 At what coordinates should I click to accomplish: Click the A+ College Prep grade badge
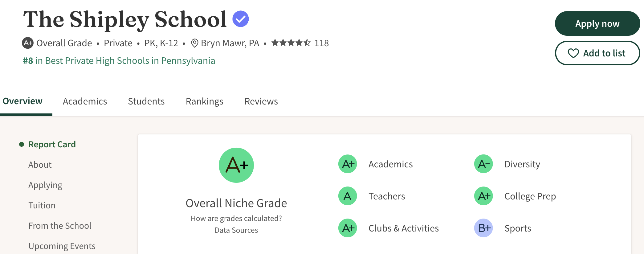483,196
